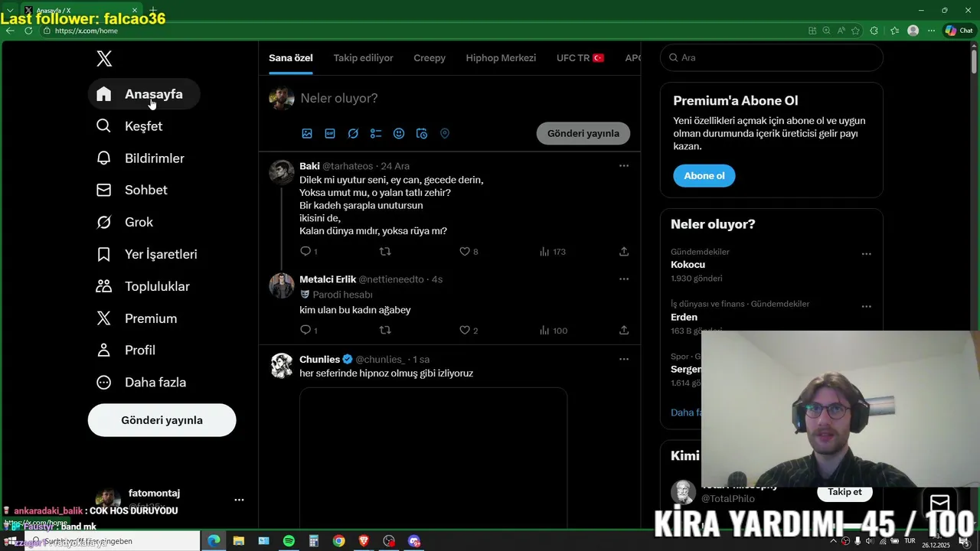Open Grok from the sidebar
This screenshot has height=551, width=980.
(125, 222)
